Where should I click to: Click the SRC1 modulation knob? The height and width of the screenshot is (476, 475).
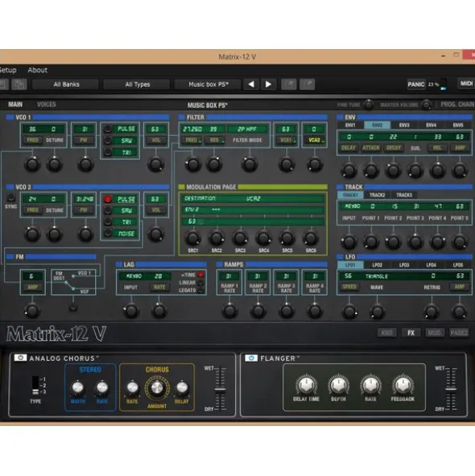[192, 238]
